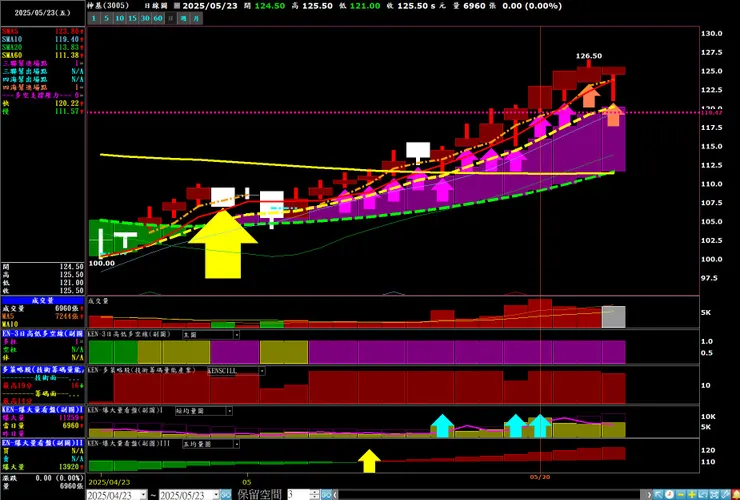Open the KENSCILL dropdown in 多策略股 panel

pyautogui.click(x=262, y=371)
